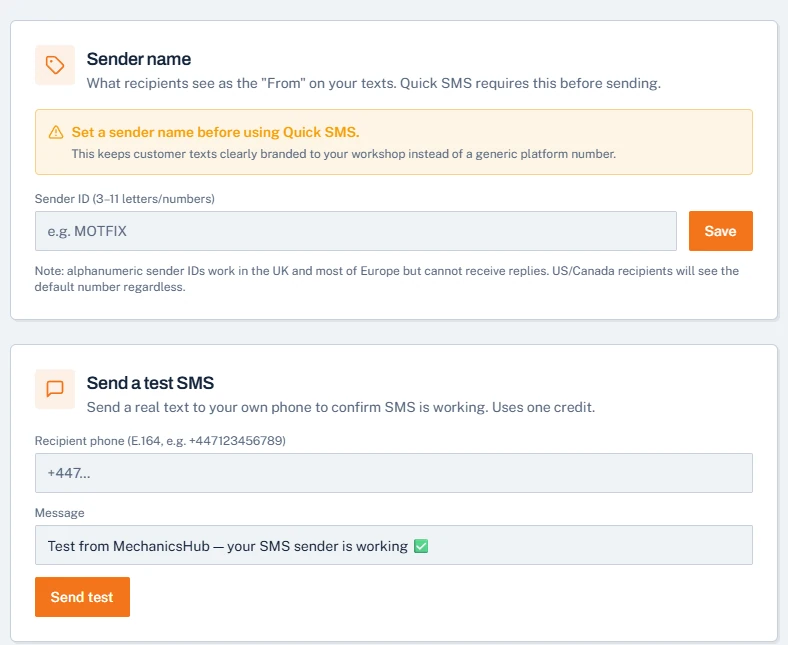Click the note about alphanumeric sender IDs
788x645 pixels.
386,279
